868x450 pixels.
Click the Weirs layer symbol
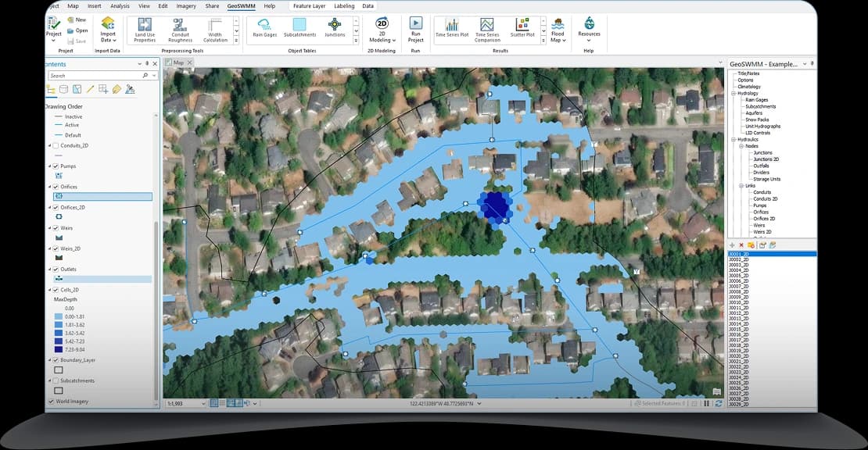[59, 237]
